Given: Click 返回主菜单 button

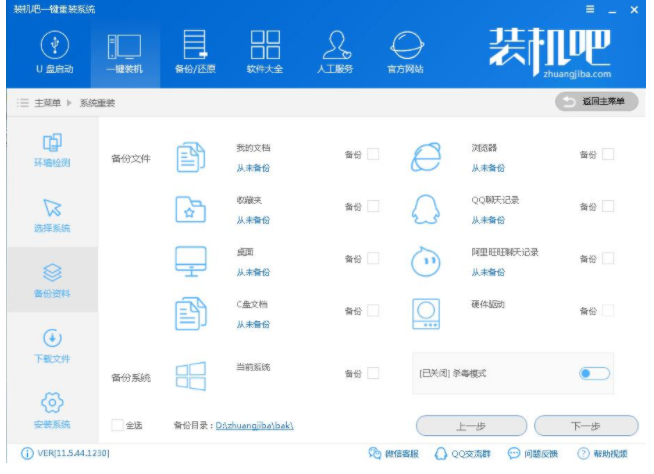Looking at the screenshot, I should 596,101.
